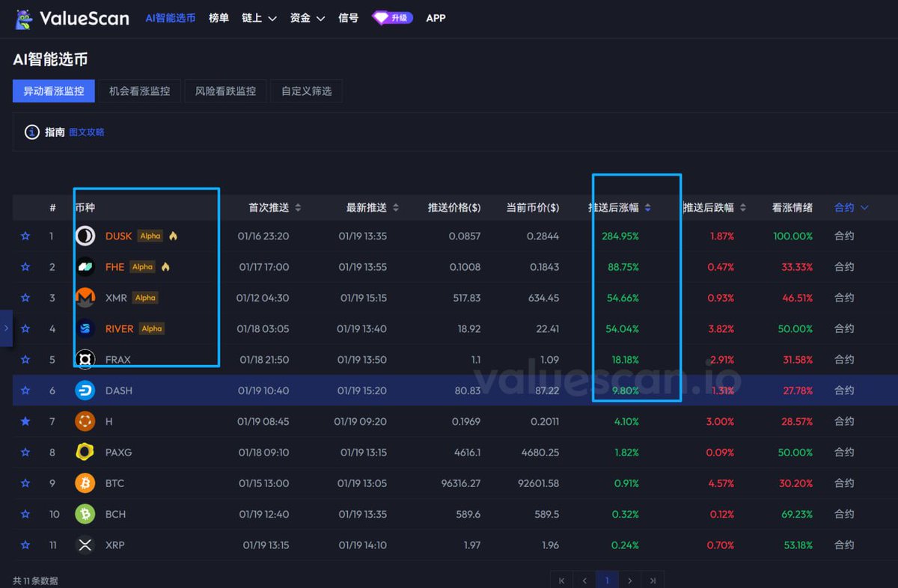
Task: Click BCH bullish sentiment 69.23%
Action: coord(795,515)
